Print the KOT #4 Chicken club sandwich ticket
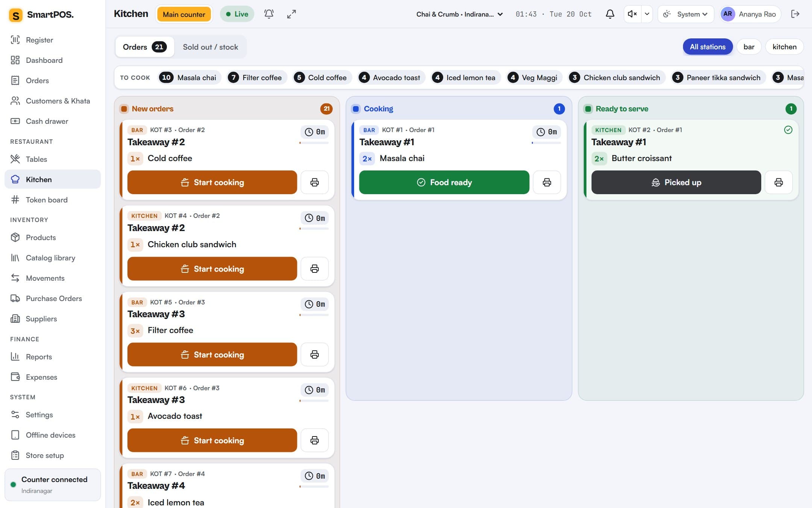This screenshot has height=508, width=812. pyautogui.click(x=315, y=269)
